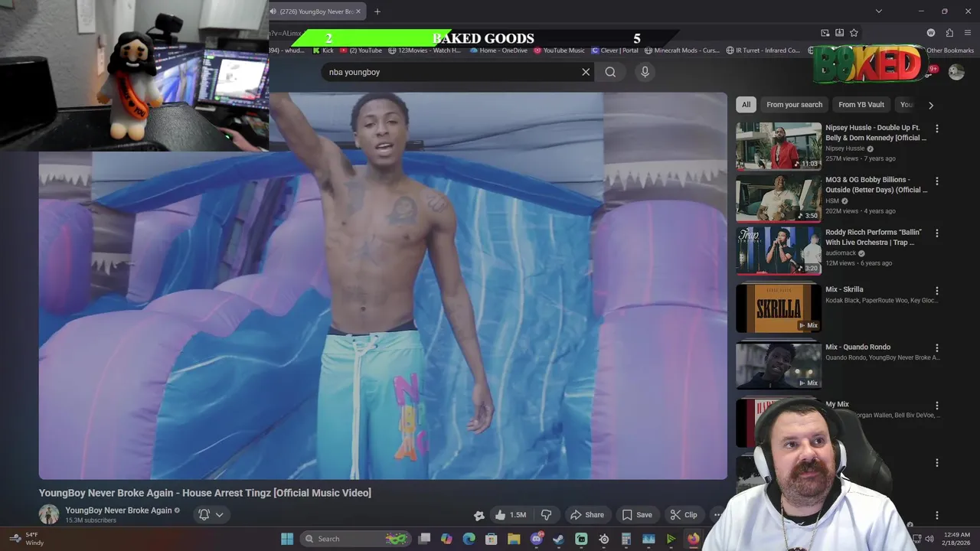Viewport: 980px width, 551px height.
Task: Open options for My Mix
Action: (937, 406)
